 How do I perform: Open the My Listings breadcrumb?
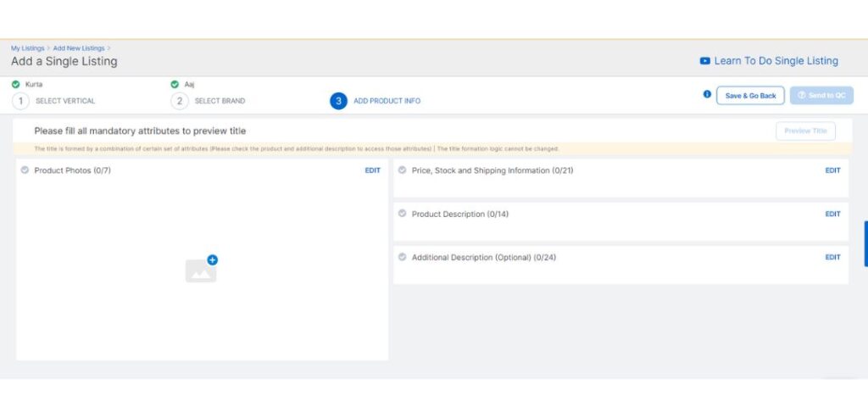(x=28, y=48)
